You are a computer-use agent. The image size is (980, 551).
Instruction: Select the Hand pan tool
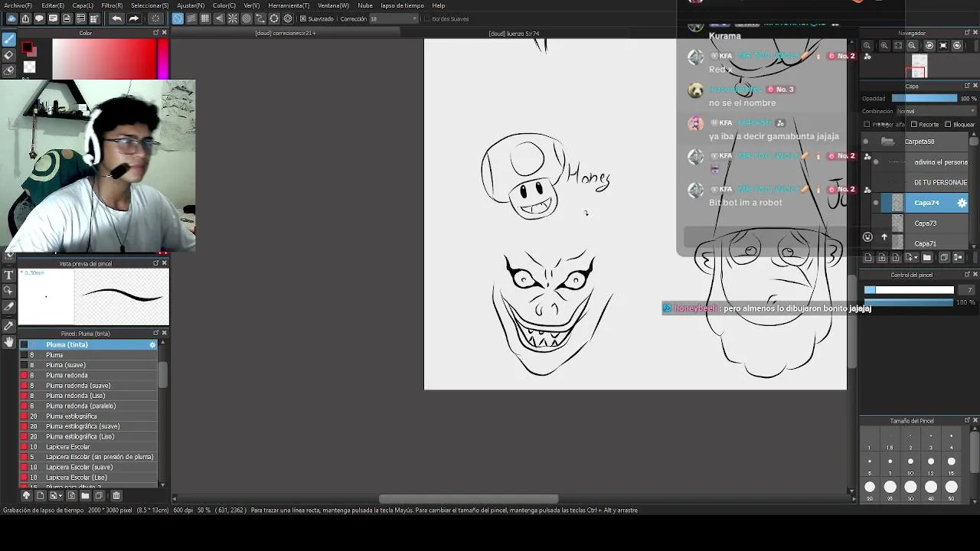[x=9, y=342]
